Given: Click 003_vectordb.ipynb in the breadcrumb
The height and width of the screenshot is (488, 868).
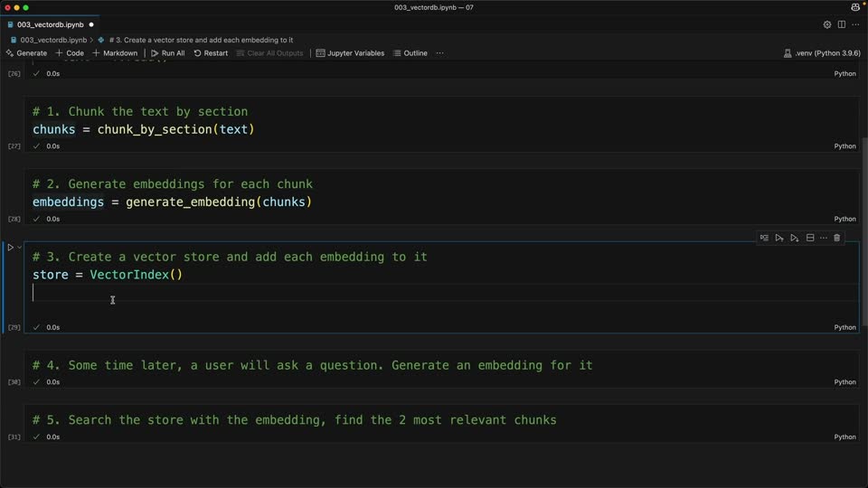Looking at the screenshot, I should tap(53, 40).
